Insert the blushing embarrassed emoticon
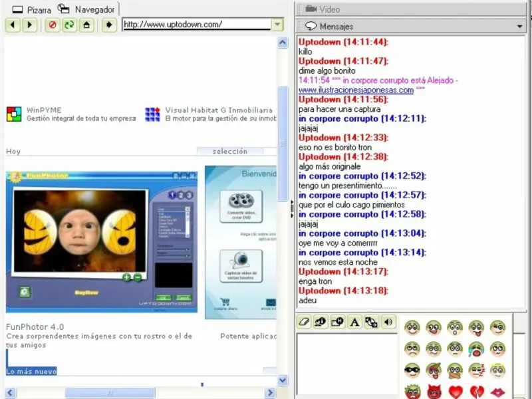This screenshot has height=399, width=532. 497,348
